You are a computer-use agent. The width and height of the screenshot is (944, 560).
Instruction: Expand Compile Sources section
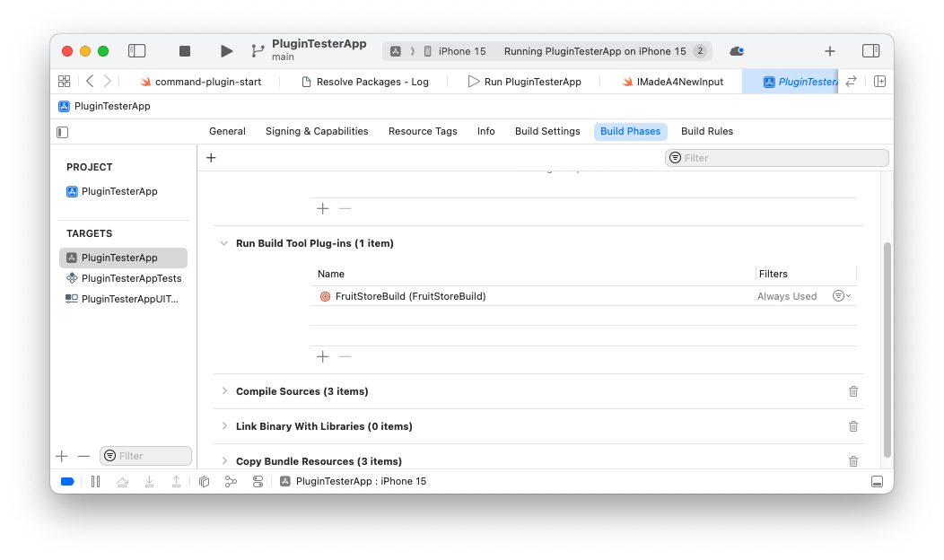pyautogui.click(x=224, y=391)
